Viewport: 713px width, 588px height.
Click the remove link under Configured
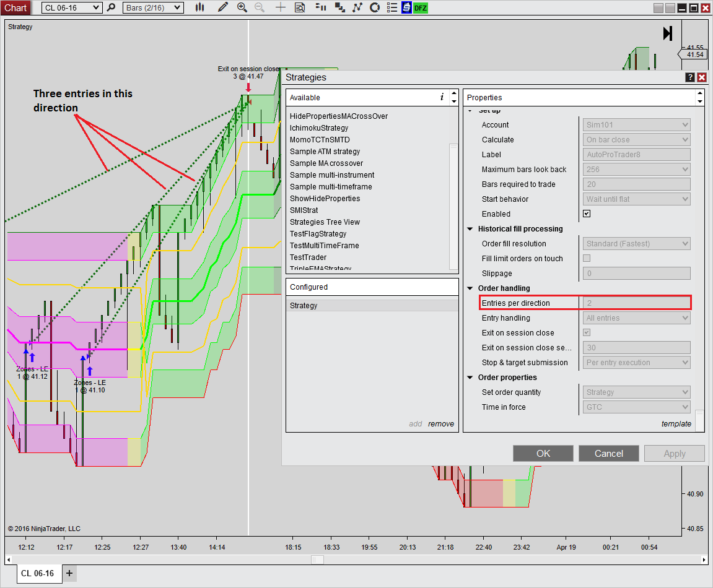[x=440, y=423]
